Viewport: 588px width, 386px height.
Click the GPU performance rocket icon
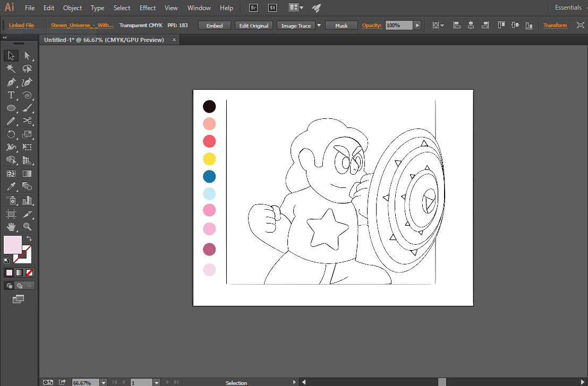tap(316, 7)
